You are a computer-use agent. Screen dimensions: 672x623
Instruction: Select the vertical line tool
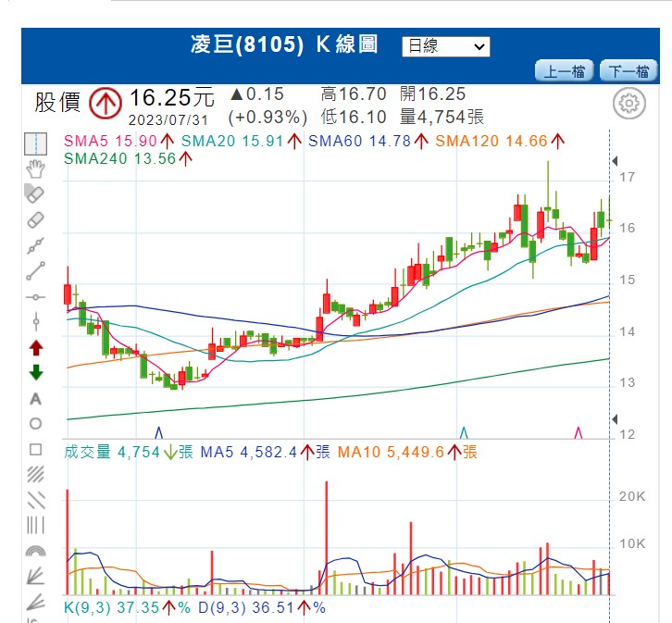(35, 322)
